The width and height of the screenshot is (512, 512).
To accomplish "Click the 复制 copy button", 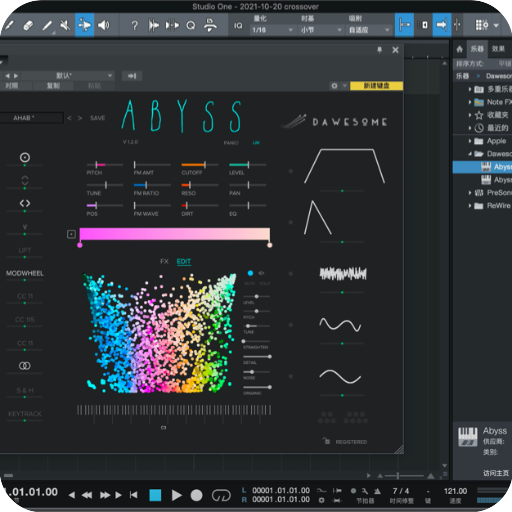I will [53, 86].
